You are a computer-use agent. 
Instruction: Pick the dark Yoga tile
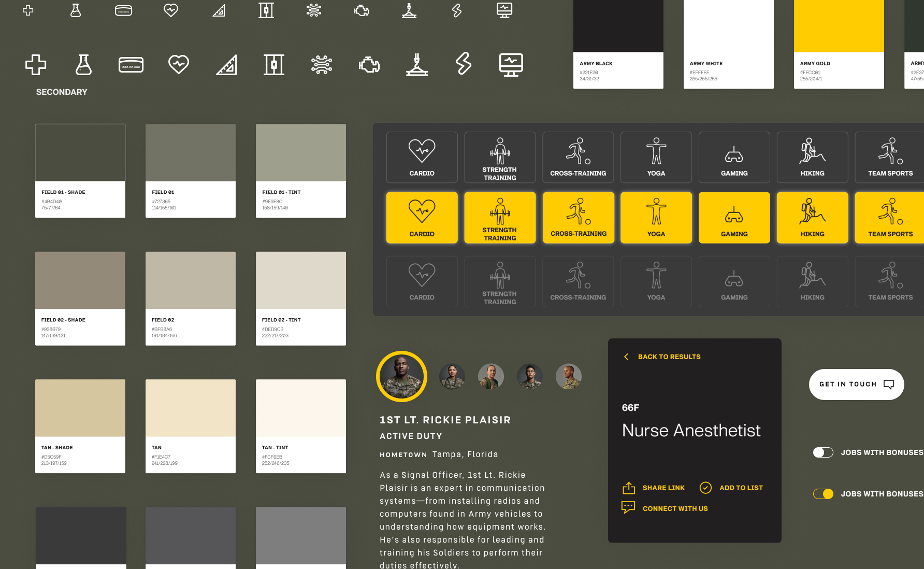point(656,158)
